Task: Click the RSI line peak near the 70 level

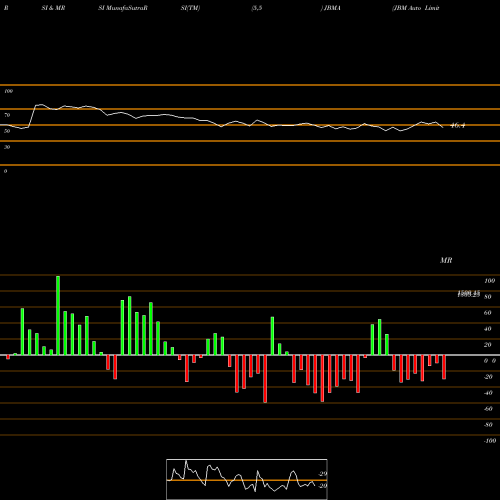Action: (x=41, y=105)
